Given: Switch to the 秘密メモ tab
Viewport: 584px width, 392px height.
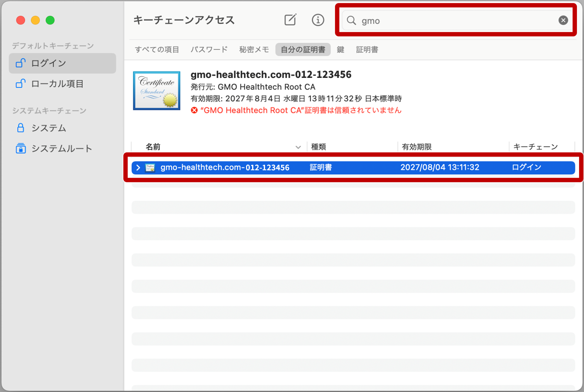Looking at the screenshot, I should 254,49.
